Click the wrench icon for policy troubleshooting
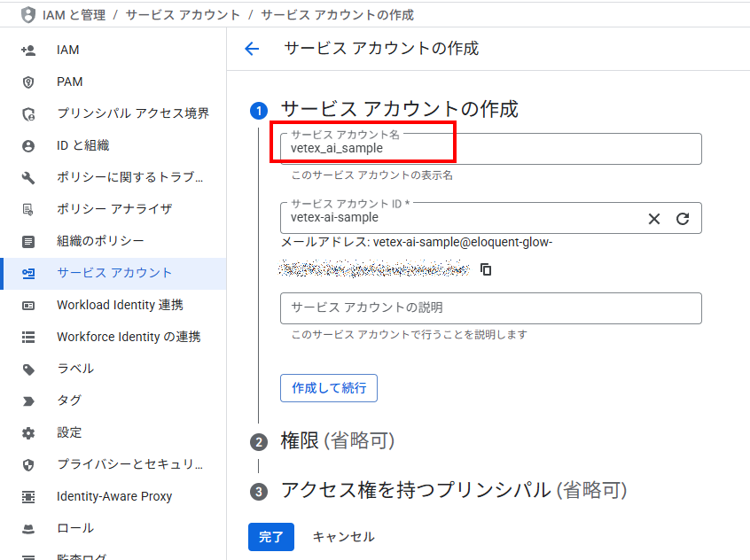 tap(28, 177)
